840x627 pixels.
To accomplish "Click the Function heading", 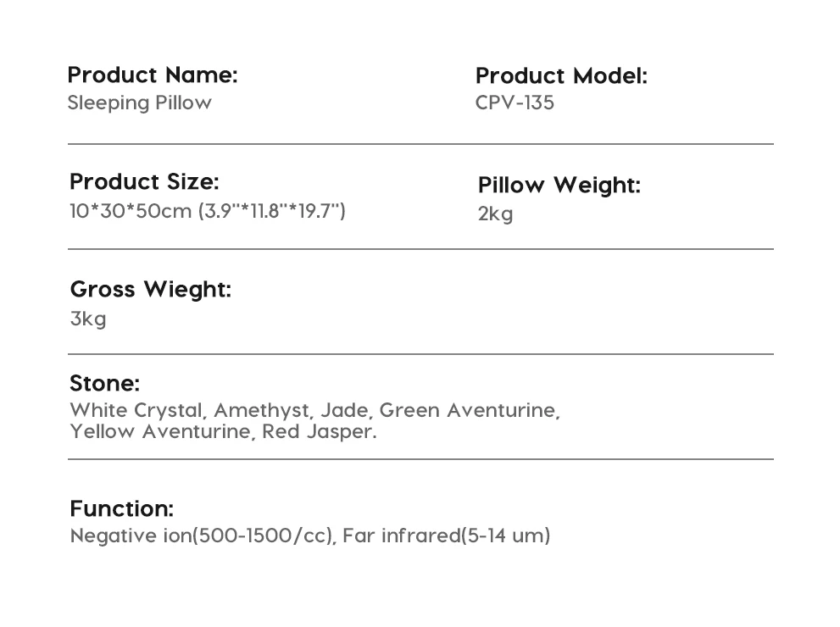I will tap(121, 509).
